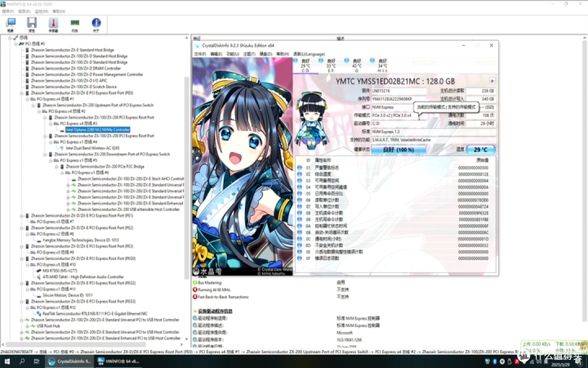Select Zhaoxin ZX-100/ZX-D DRAM Controller
Viewport: 588px width, 368px height.
[x=76, y=68]
